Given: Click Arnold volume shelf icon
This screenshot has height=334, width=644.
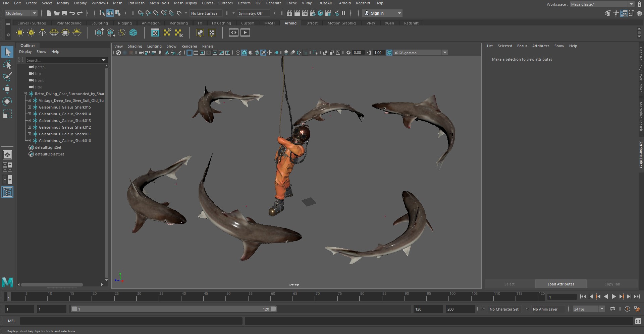Looking at the screenshot, I should point(133,32).
